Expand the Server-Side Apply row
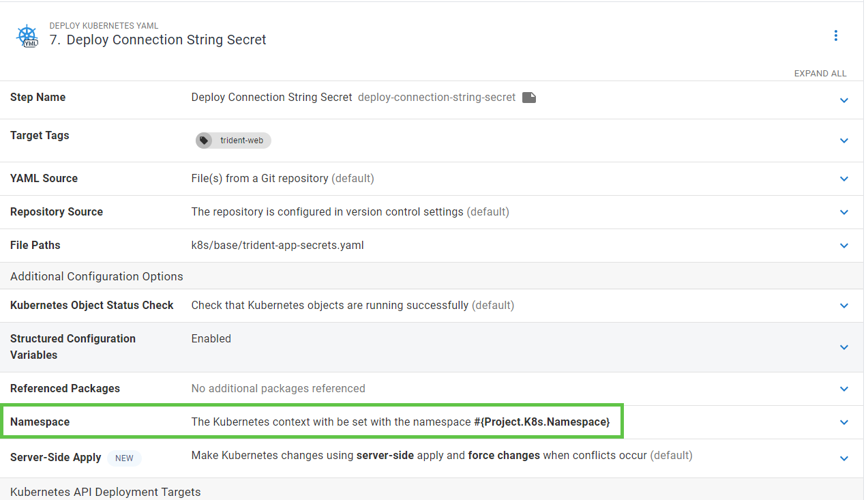The height and width of the screenshot is (500, 868). [x=844, y=458]
